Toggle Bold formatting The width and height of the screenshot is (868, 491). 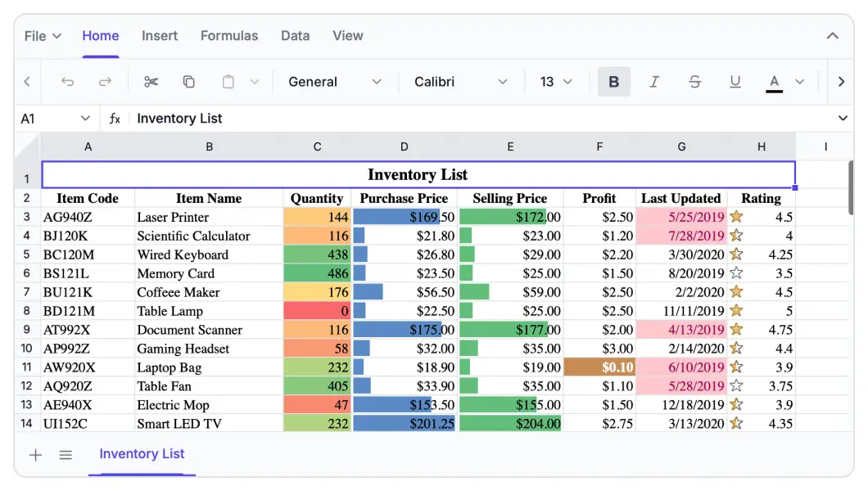coord(614,82)
